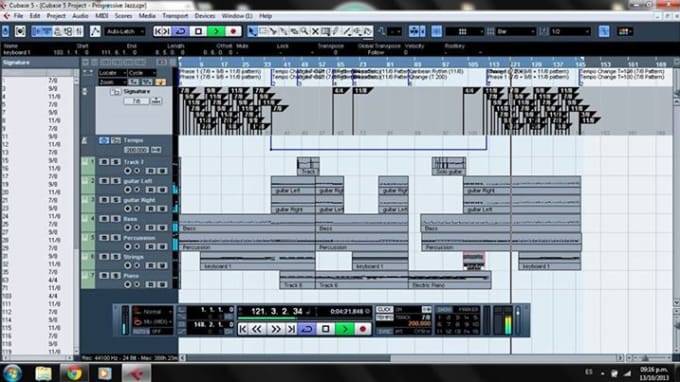
Task: Open the Zoom dropdown in track list
Action: pyautogui.click(x=112, y=82)
